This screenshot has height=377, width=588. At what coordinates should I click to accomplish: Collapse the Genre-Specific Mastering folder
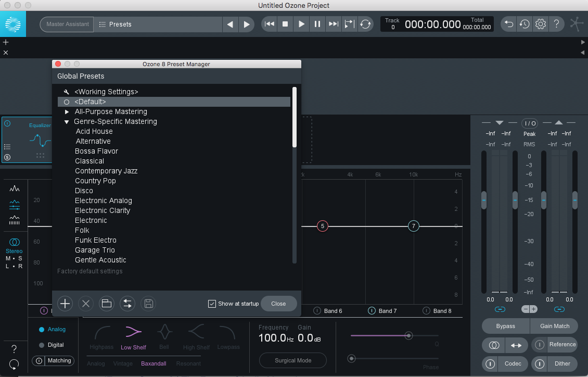coord(67,121)
